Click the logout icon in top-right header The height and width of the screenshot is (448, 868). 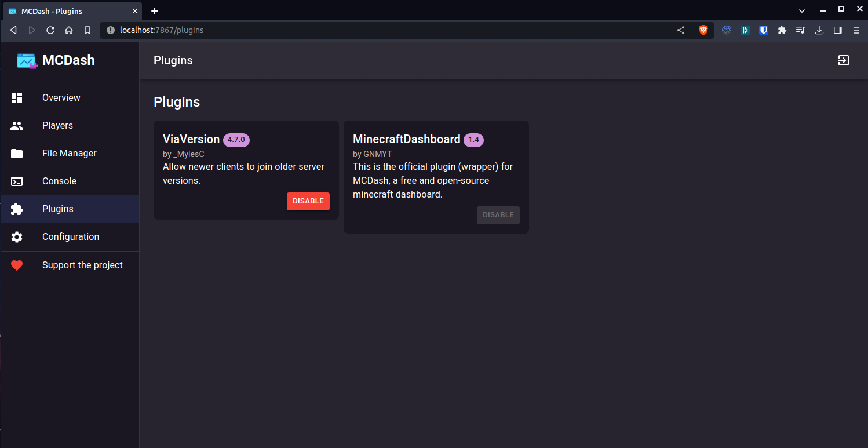pos(843,60)
